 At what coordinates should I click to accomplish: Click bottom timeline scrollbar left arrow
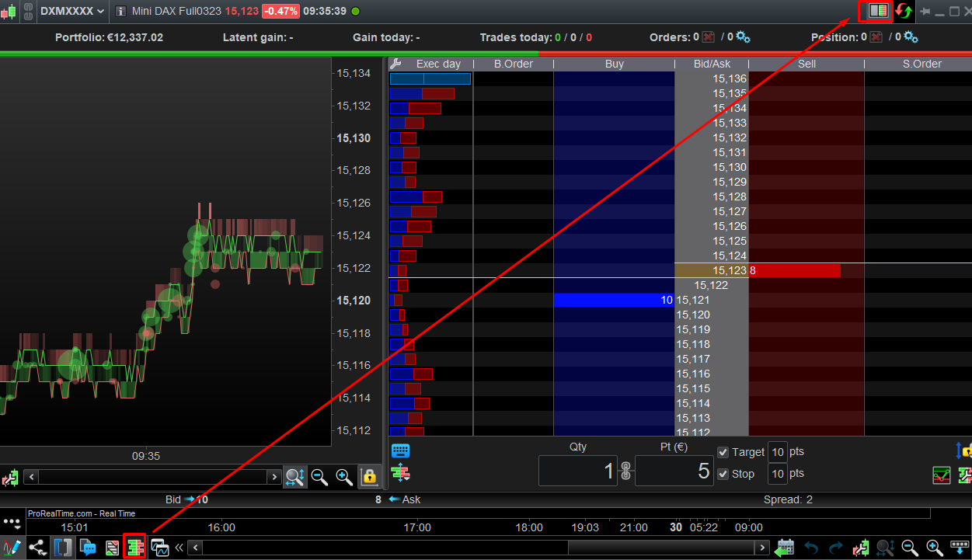click(195, 548)
